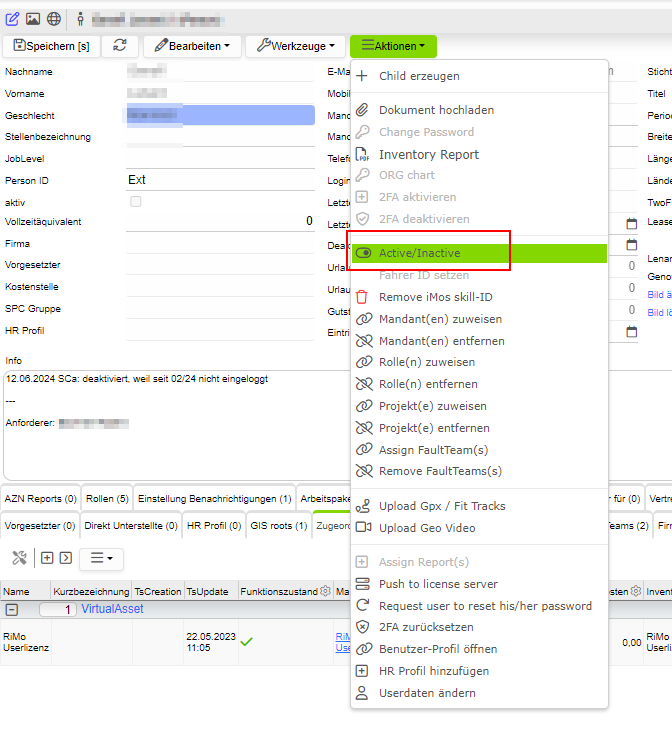Image resolution: width=672 pixels, height=737 pixels.
Task: Switch to Rollen (5) tab
Action: [x=107, y=499]
